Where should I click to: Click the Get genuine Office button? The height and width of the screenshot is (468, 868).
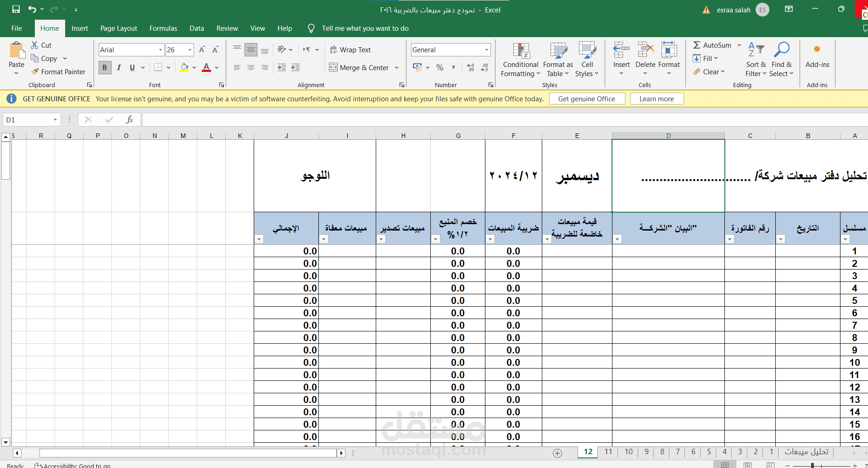pyautogui.click(x=587, y=99)
